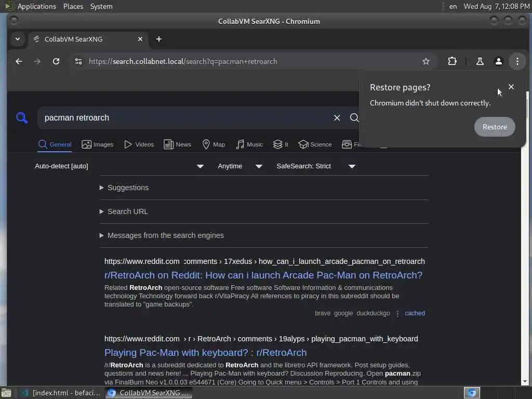Viewport: 532px width, 399px height.
Task: Switch to the Music category
Action: [249, 144]
